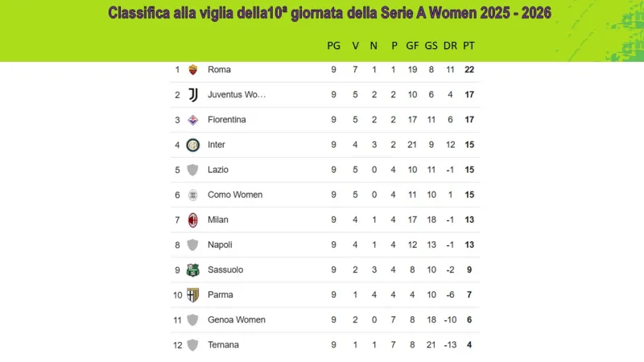Open the Roma team name link
Image resolution: width=644 pixels, height=362 pixels.
pos(219,69)
